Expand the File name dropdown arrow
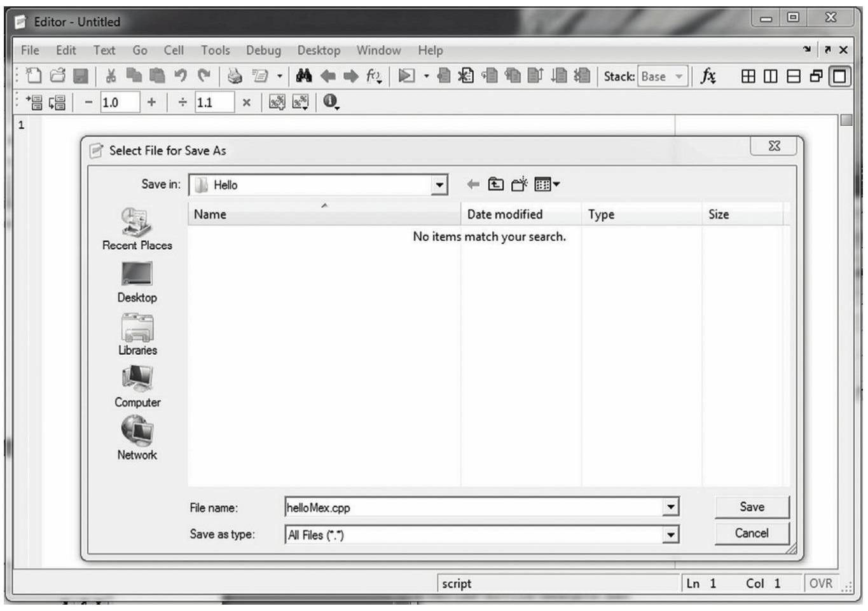The image size is (868, 611). [x=671, y=507]
